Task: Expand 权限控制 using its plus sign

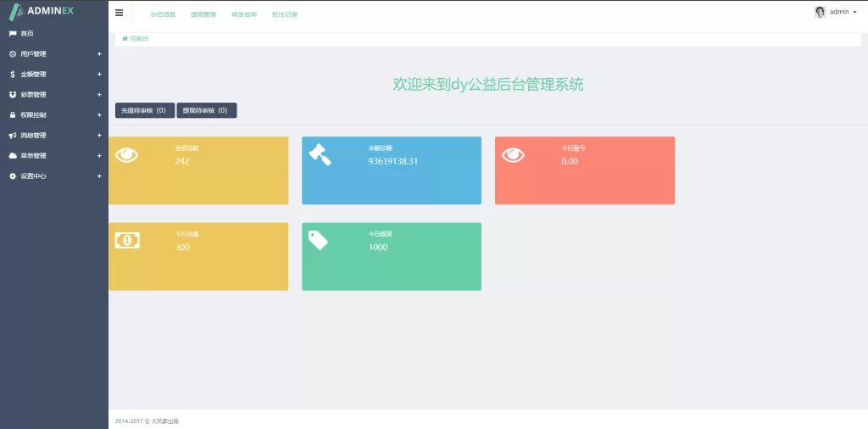Action: (x=99, y=115)
